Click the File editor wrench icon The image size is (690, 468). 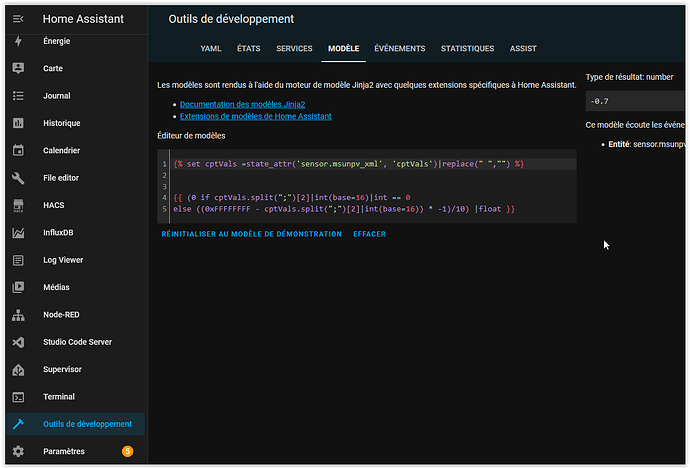coord(18,178)
